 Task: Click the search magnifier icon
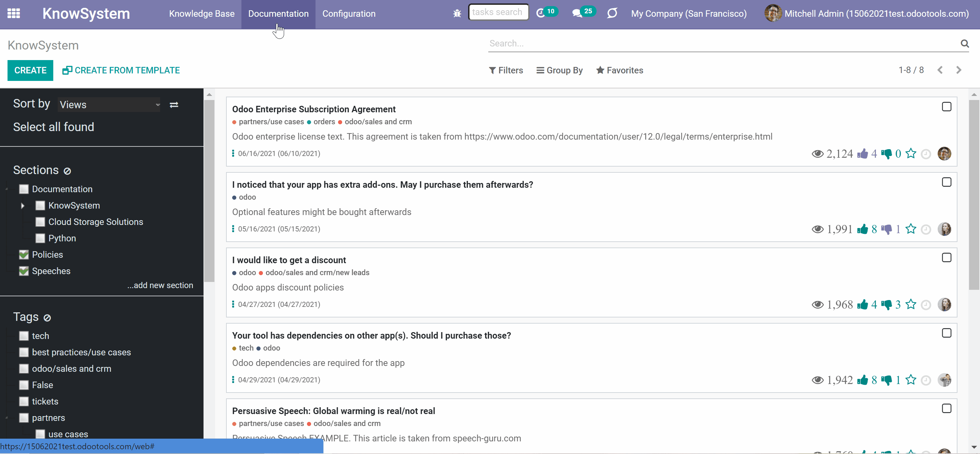click(964, 43)
